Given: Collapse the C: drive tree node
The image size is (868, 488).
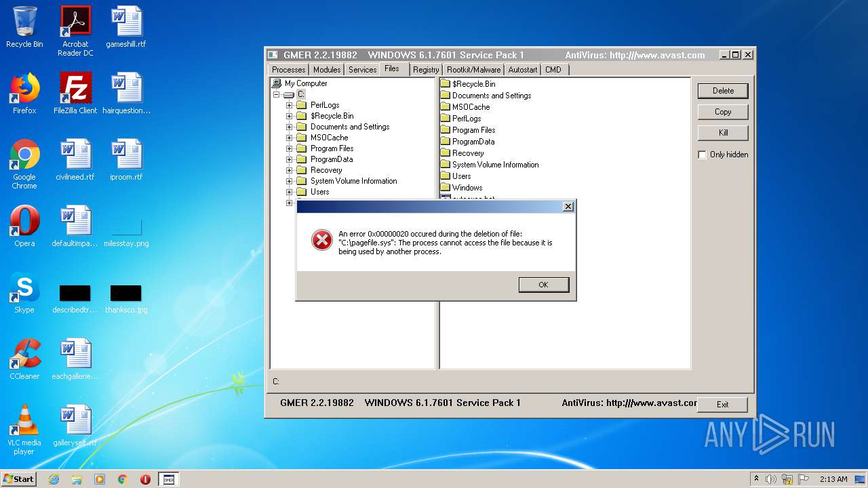Looking at the screenshot, I should (x=277, y=94).
